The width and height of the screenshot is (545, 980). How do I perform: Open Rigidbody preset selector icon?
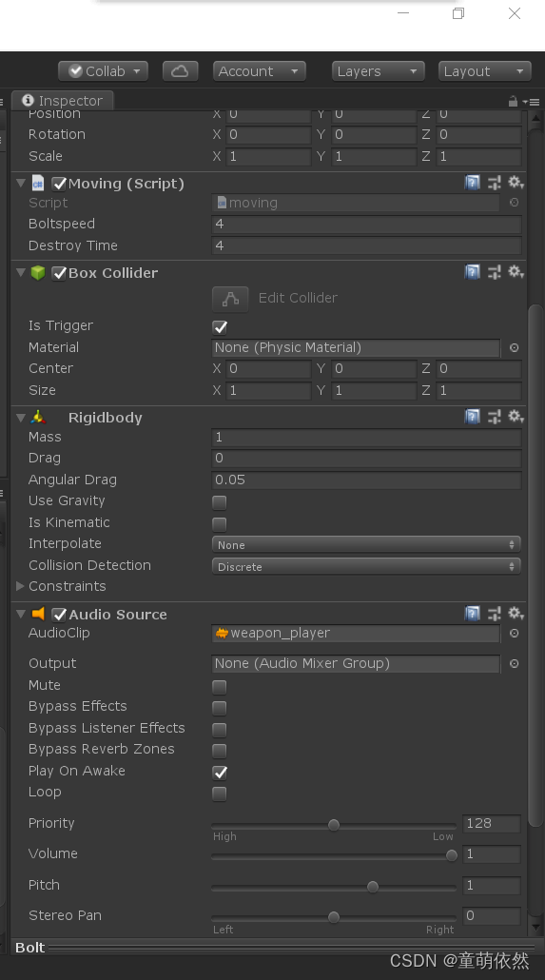pos(495,417)
